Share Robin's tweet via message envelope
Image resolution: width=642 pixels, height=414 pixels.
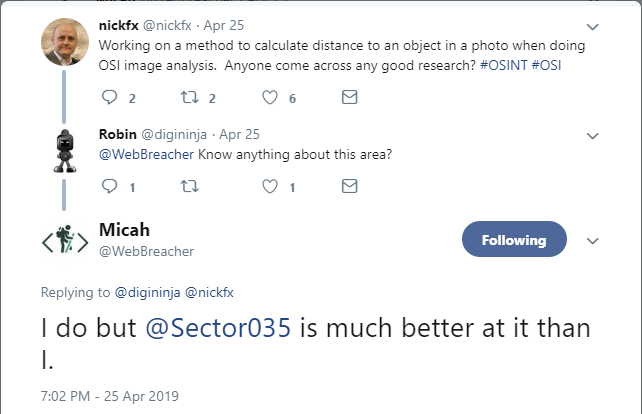pyautogui.click(x=350, y=186)
